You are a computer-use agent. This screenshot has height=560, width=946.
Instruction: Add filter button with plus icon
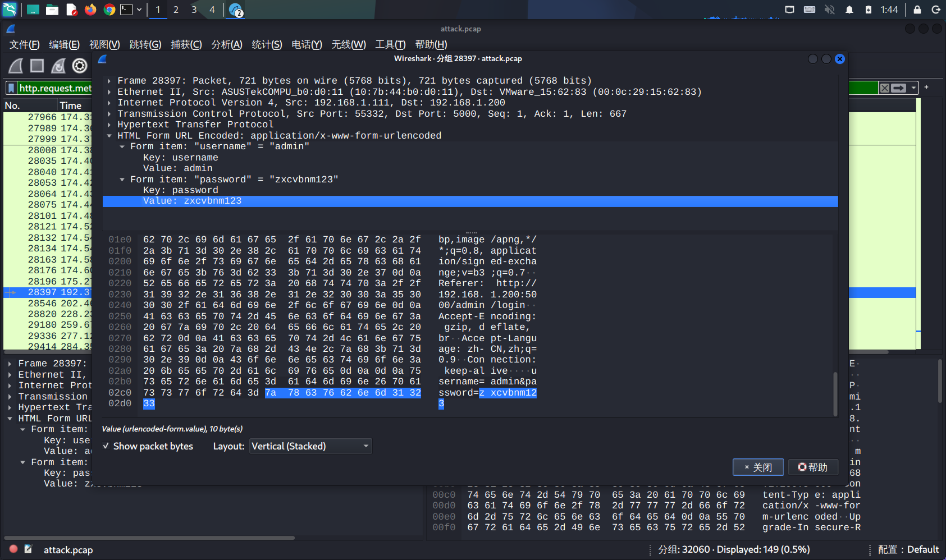pos(926,87)
